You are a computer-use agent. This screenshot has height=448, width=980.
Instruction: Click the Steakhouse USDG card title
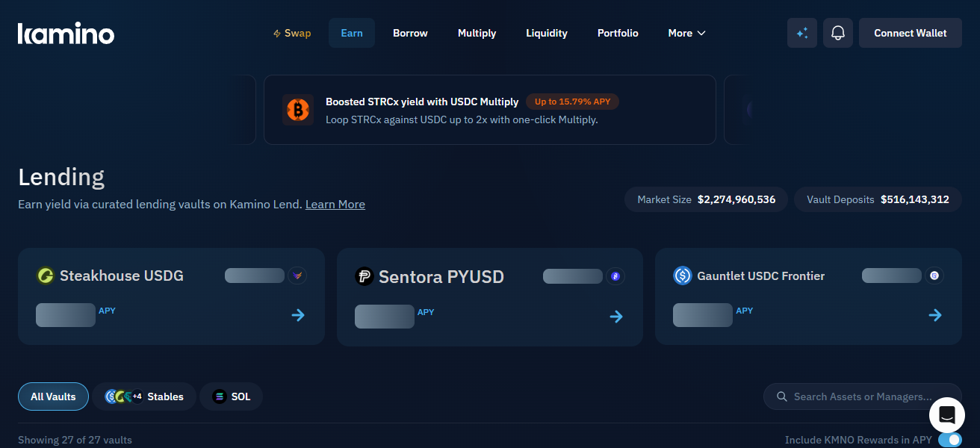pyautogui.click(x=122, y=276)
